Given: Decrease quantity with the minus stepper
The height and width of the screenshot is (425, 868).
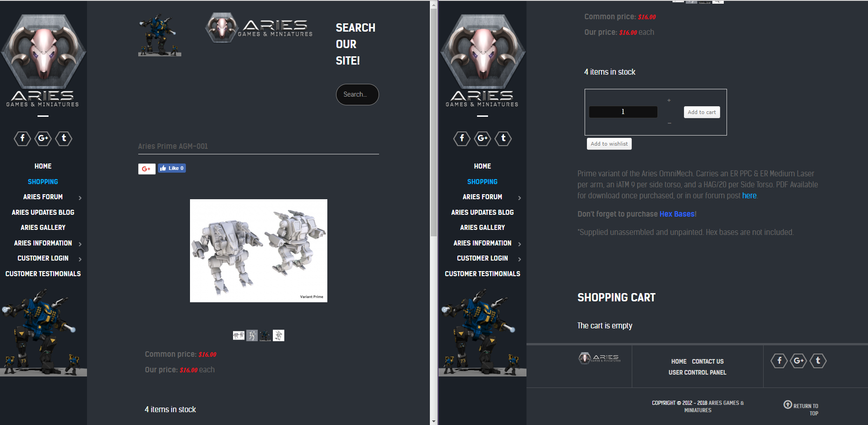Looking at the screenshot, I should click(x=669, y=123).
